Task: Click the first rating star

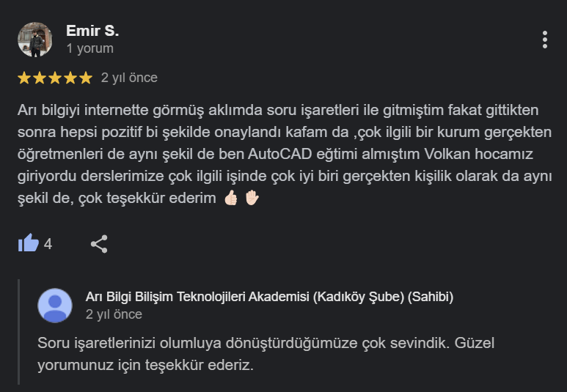Action: [24, 78]
